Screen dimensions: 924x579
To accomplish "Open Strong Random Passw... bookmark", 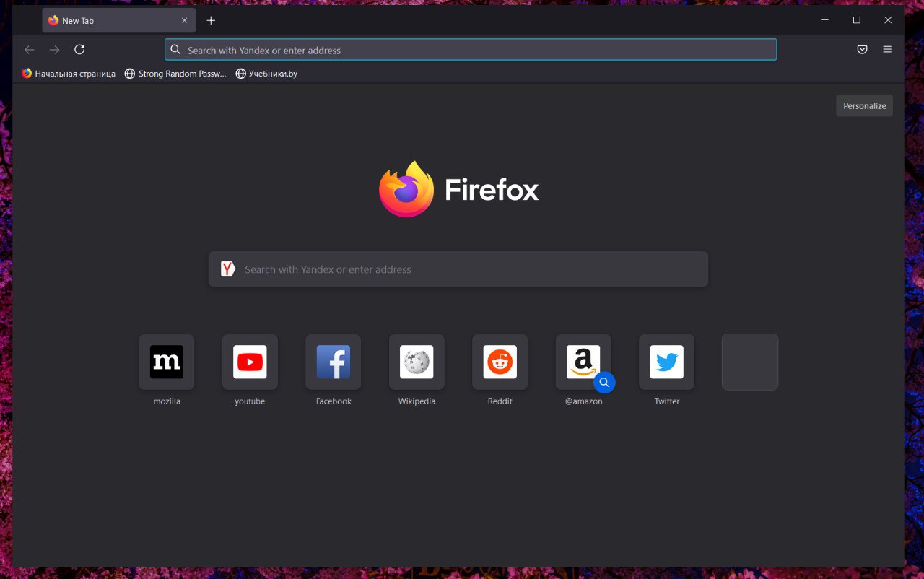I will coord(175,74).
